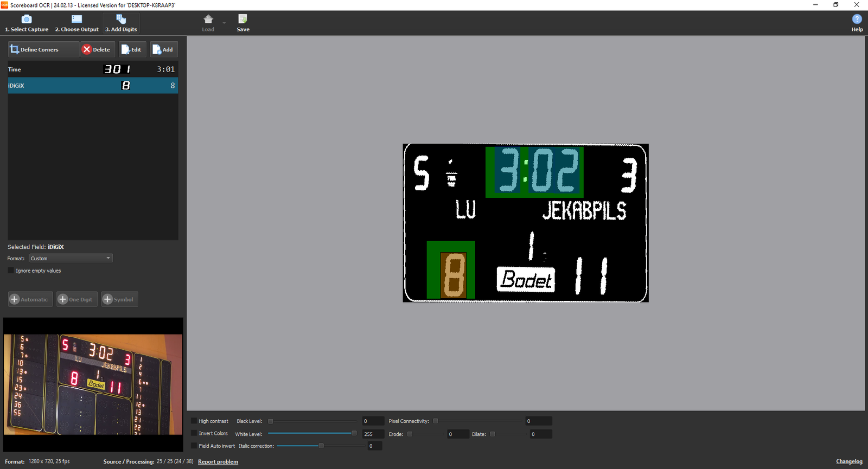Open the Report problem link

point(218,462)
